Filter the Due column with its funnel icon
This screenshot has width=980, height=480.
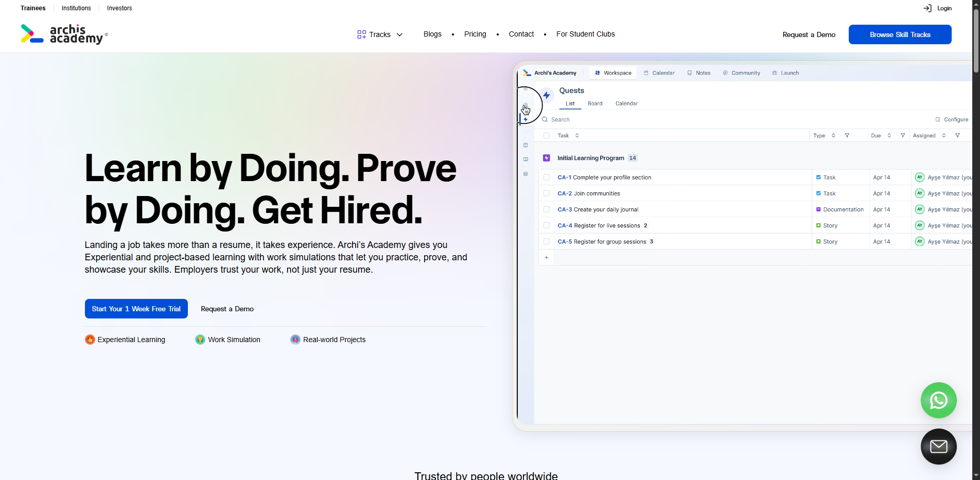(x=903, y=135)
